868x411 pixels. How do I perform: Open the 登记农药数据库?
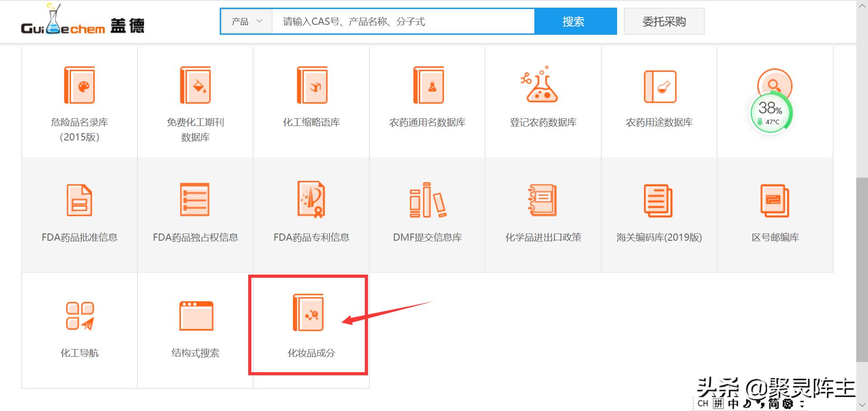point(542,97)
